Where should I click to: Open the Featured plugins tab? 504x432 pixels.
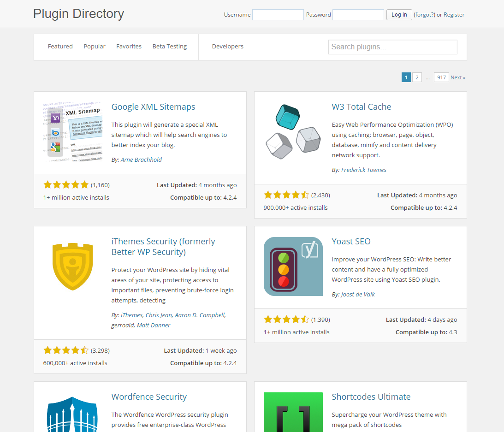[x=60, y=46]
